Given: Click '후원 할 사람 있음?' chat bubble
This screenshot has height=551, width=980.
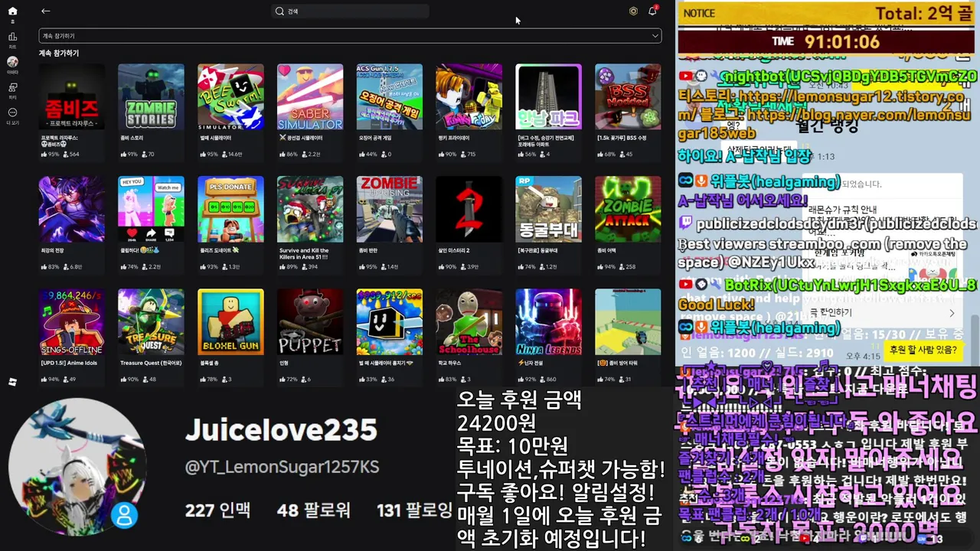Looking at the screenshot, I should 923,350.
